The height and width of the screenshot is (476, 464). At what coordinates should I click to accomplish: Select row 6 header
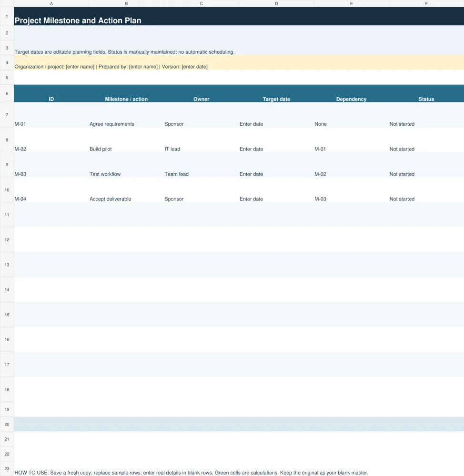click(x=7, y=93)
